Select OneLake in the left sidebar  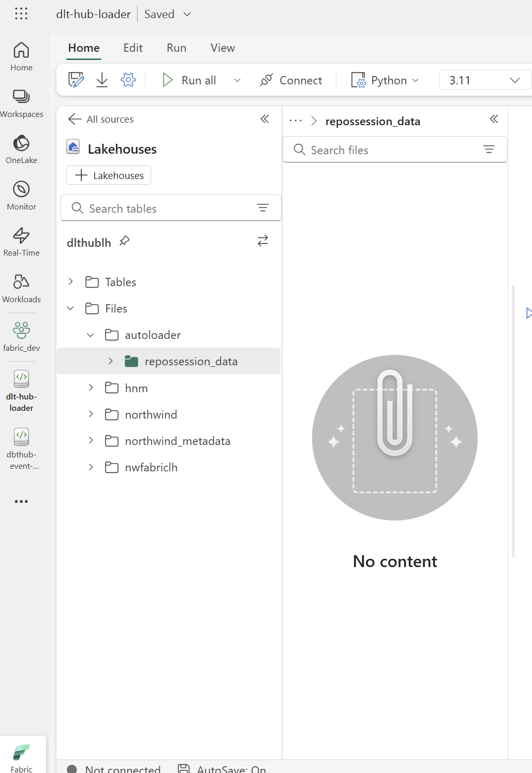point(21,148)
